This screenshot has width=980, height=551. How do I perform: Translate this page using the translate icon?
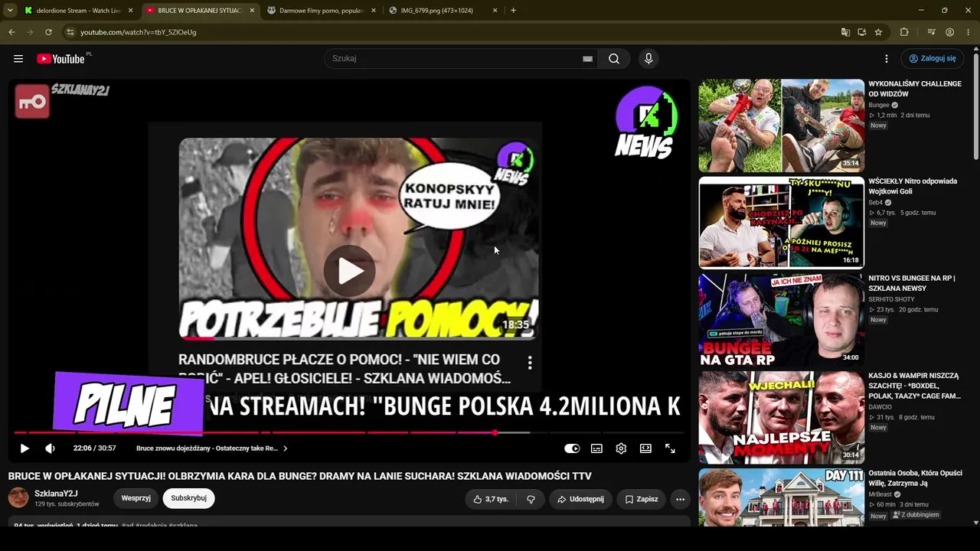[x=845, y=32]
